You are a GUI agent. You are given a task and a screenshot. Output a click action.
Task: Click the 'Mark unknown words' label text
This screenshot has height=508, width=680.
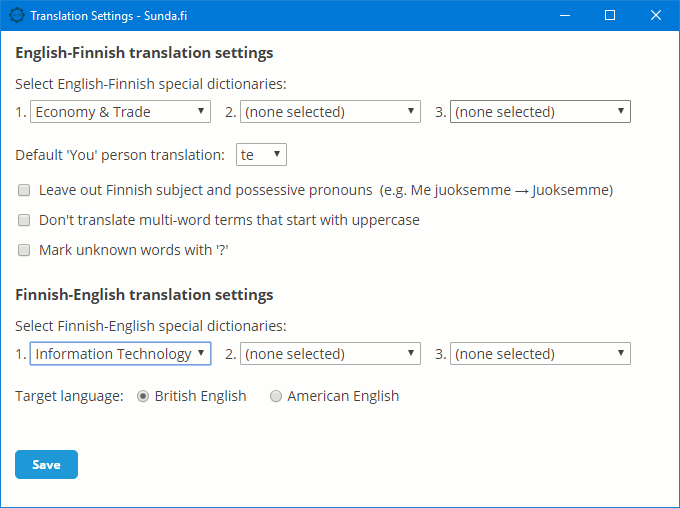tap(134, 250)
